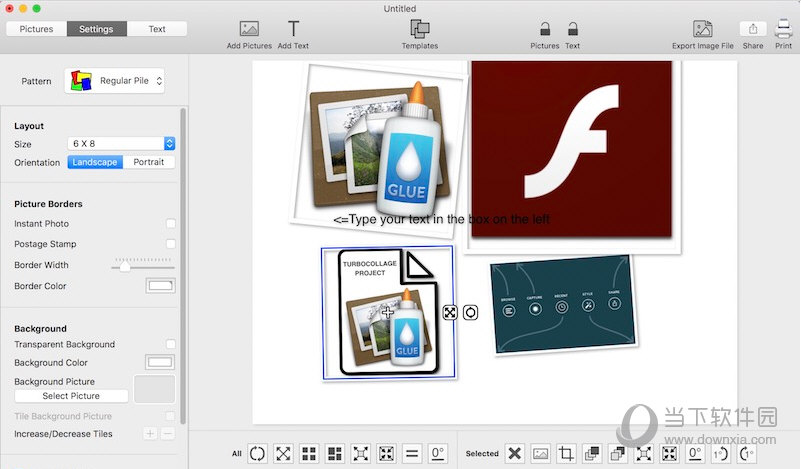Select the dark teal diagram picture
The image size is (801, 469).
pyautogui.click(x=562, y=305)
